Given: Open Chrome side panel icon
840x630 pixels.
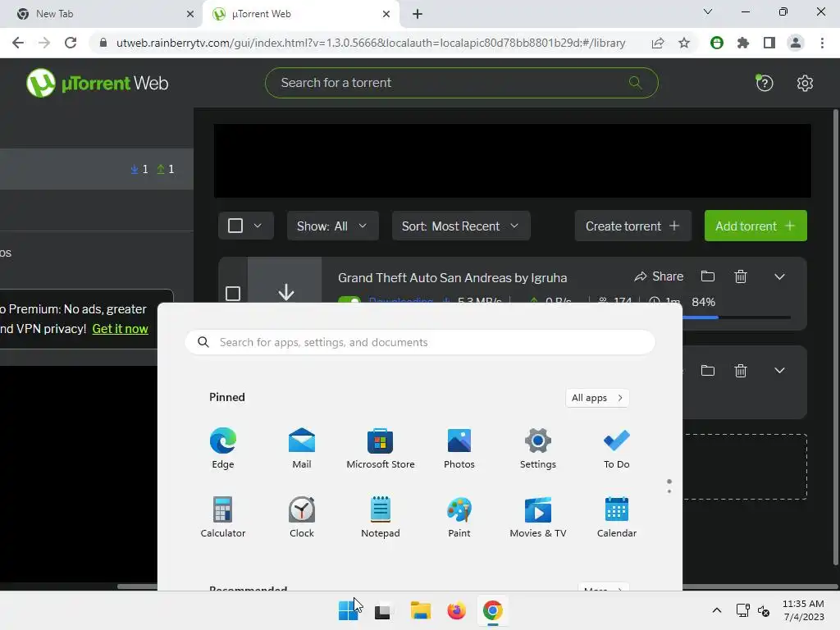Looking at the screenshot, I should (x=769, y=43).
